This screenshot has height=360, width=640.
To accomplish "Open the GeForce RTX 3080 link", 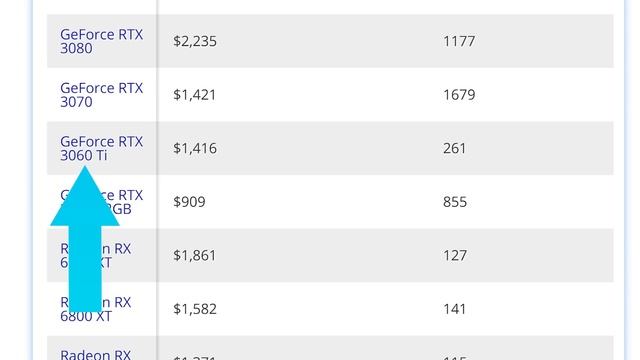I will (x=102, y=41).
